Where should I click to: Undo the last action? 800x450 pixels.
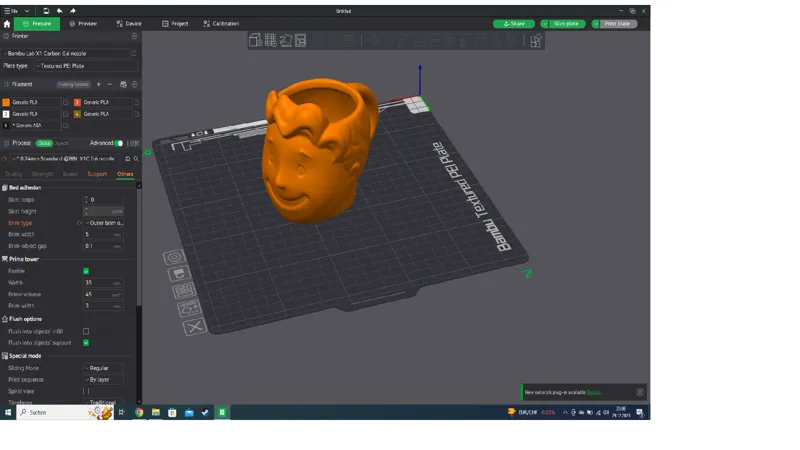[x=60, y=11]
